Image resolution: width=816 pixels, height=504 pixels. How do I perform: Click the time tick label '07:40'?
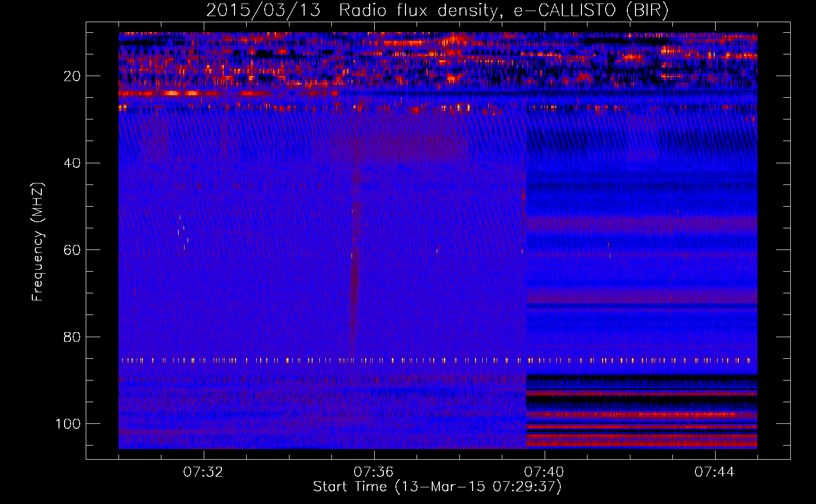coord(544,472)
